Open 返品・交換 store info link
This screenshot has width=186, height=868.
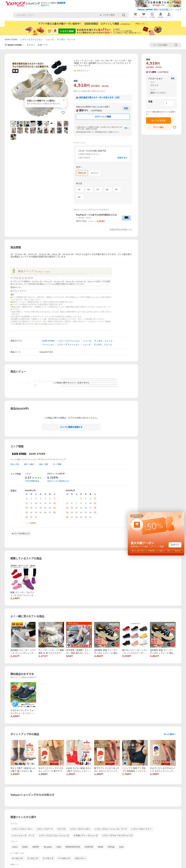click(x=44, y=464)
